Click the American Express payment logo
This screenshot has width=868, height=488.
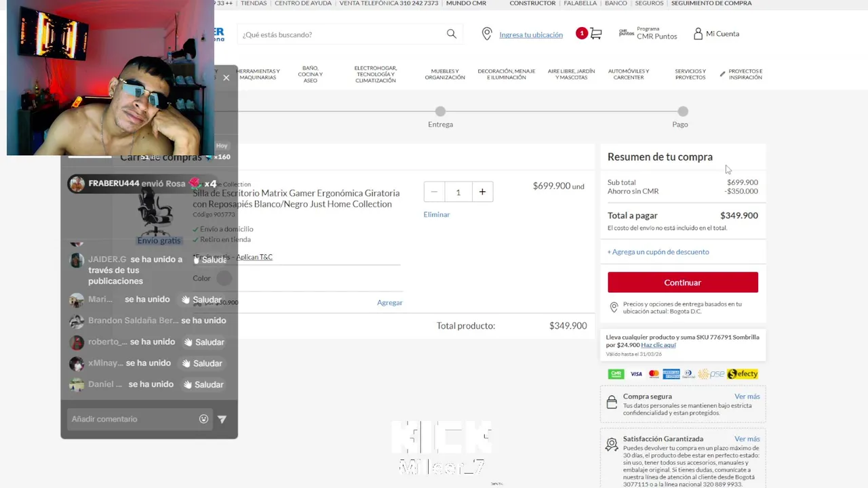tap(671, 374)
